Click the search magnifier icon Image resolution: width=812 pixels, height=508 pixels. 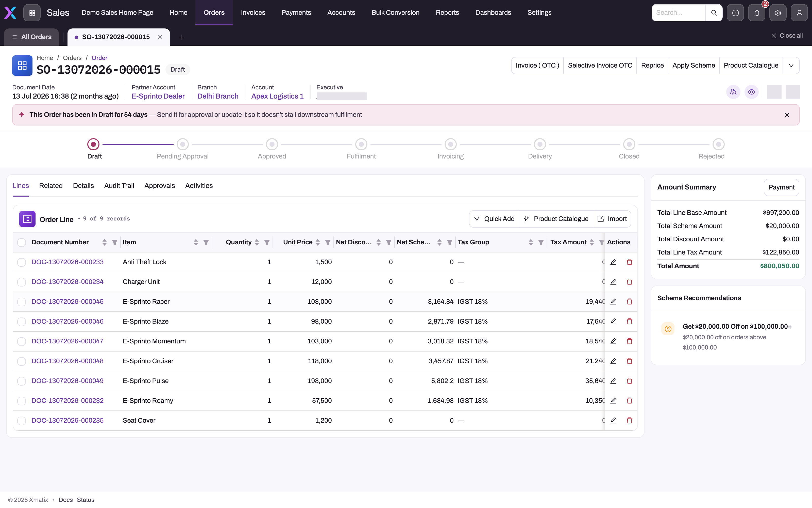coord(714,13)
